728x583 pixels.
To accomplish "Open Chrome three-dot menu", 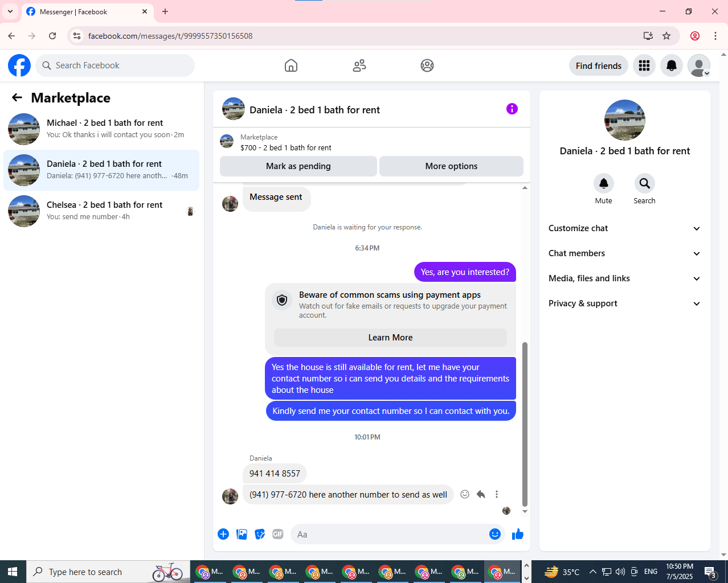I will click(715, 36).
